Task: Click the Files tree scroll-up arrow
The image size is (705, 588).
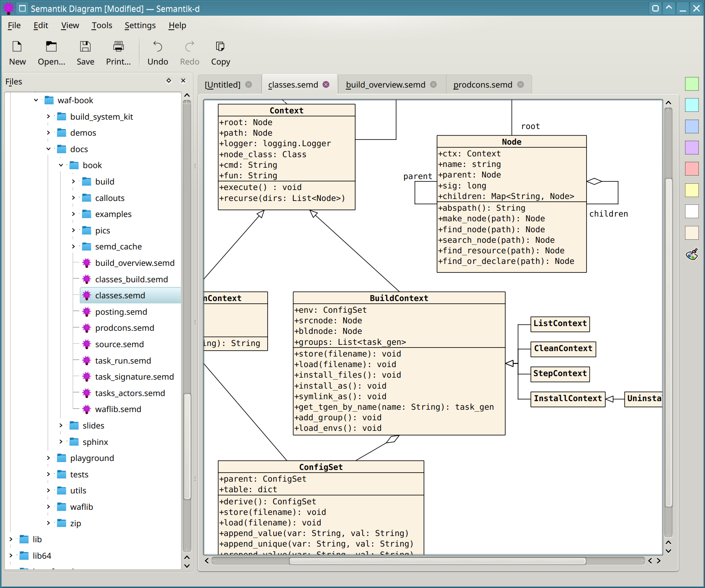Action: click(187, 95)
